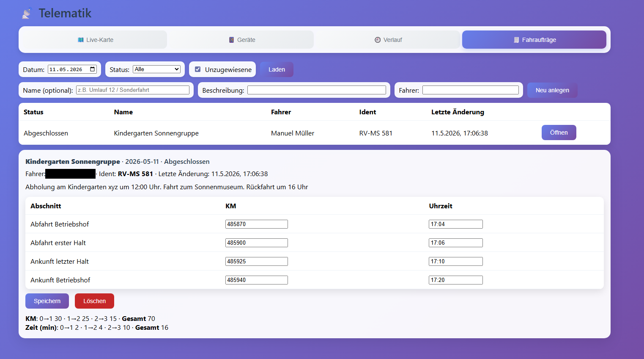Image resolution: width=644 pixels, height=359 pixels.
Task: Click the Fahrer column header in orders table
Action: [x=281, y=112]
